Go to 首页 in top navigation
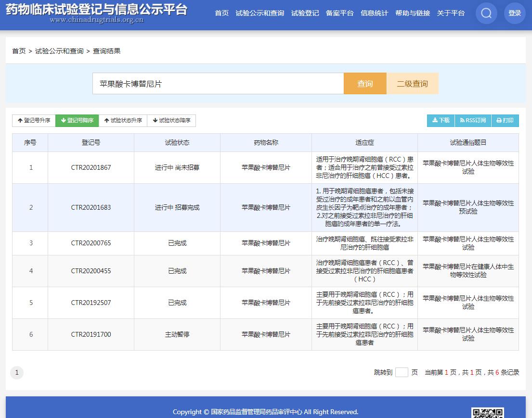 221,13
